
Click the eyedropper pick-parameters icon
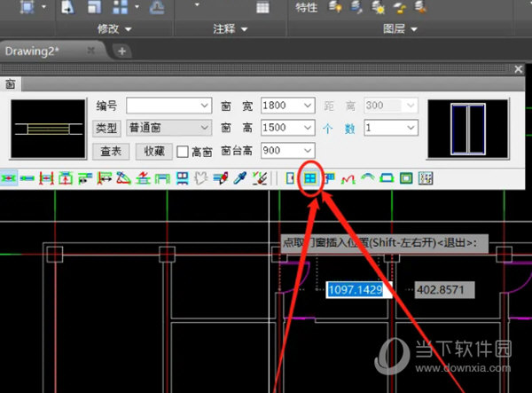click(240, 178)
